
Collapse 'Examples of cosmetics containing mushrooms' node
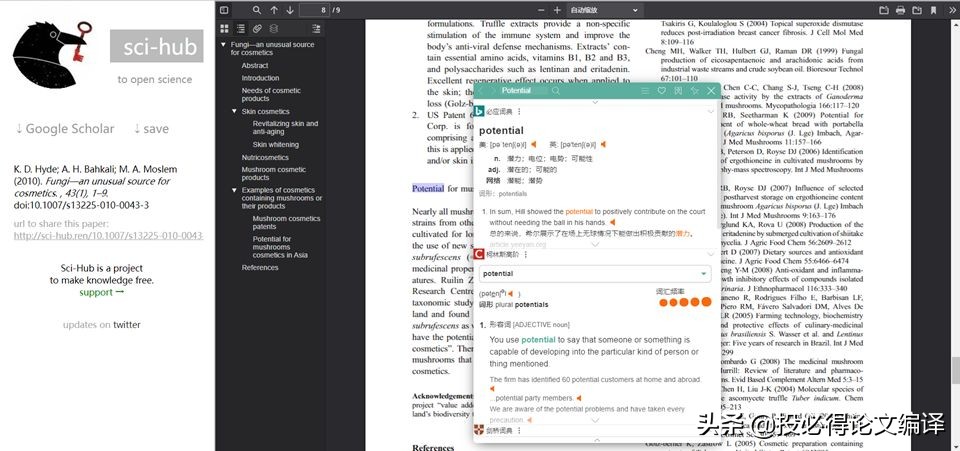(x=234, y=190)
